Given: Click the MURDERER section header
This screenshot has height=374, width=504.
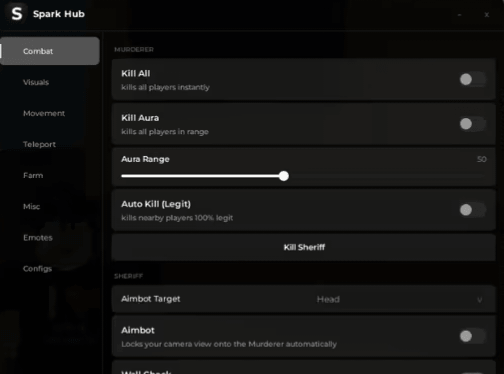Looking at the screenshot, I should point(134,49).
